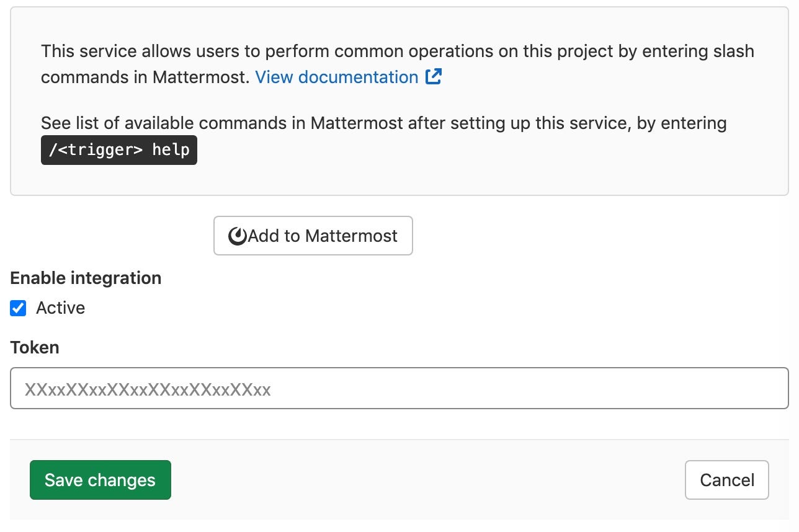The height and width of the screenshot is (532, 799).
Task: Focus the Token input field
Action: click(x=399, y=389)
